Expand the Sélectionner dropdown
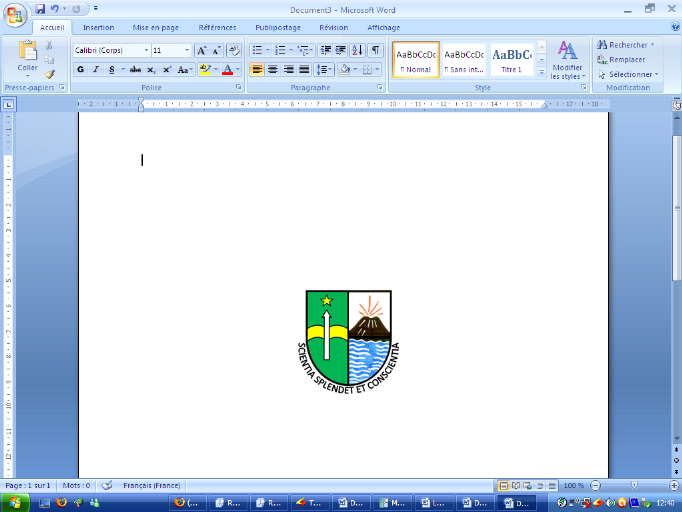Screen dimensions: 682x512 630,74
